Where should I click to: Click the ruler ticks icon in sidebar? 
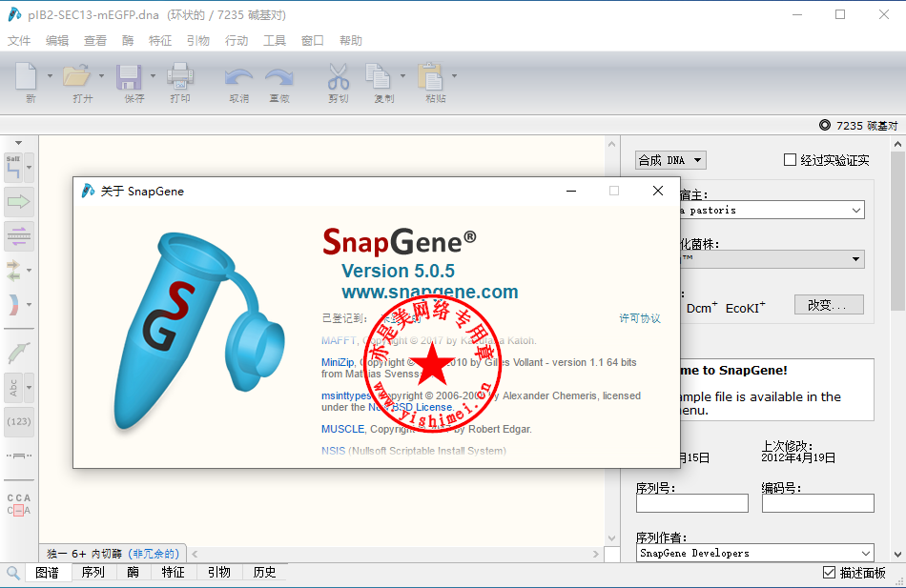pos(18,456)
